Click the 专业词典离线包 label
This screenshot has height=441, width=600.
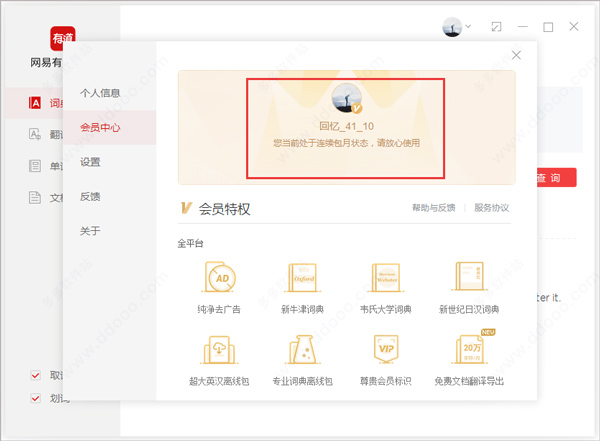pos(302,381)
